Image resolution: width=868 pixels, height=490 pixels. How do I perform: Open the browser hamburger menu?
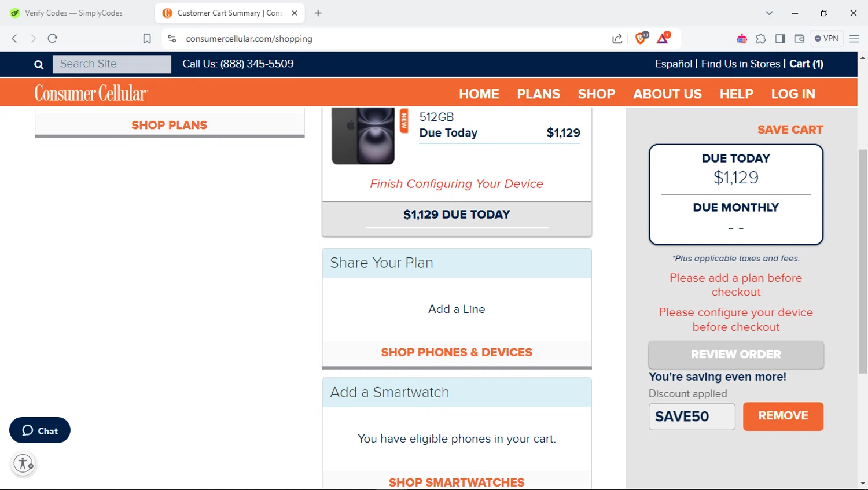[854, 39]
